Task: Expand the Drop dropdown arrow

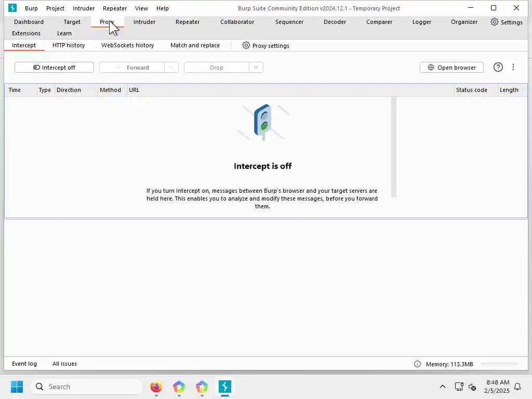Action: [x=256, y=67]
